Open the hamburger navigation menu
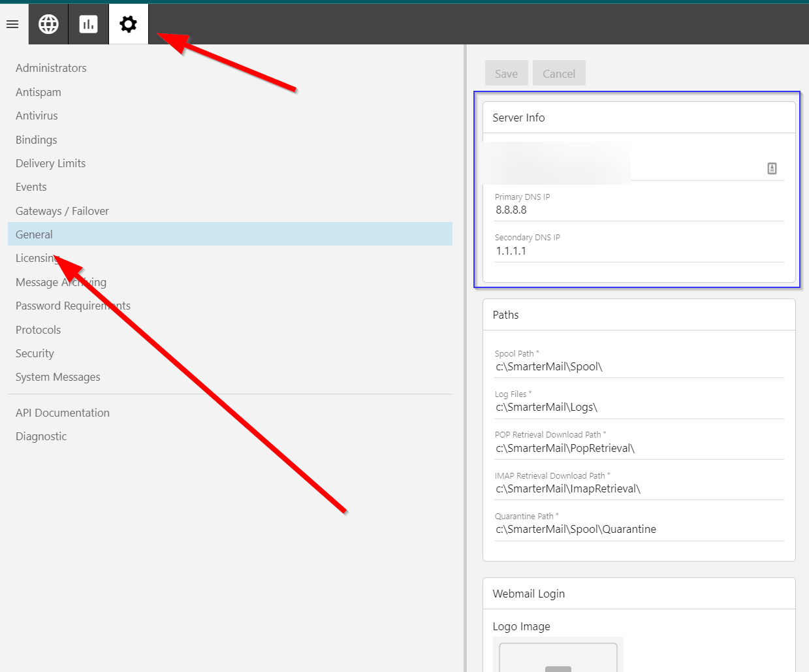Viewport: 809px width, 672px height. coord(12,24)
